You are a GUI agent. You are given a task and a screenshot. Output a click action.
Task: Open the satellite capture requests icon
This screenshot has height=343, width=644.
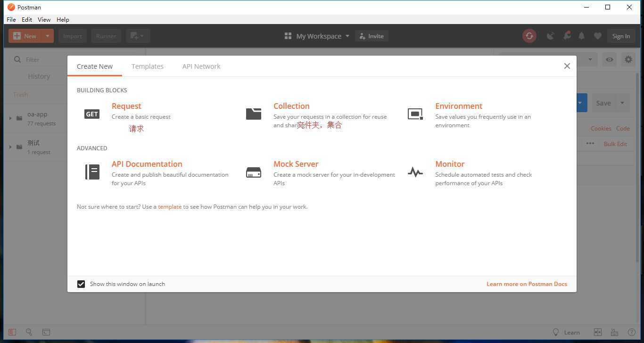[550, 36]
